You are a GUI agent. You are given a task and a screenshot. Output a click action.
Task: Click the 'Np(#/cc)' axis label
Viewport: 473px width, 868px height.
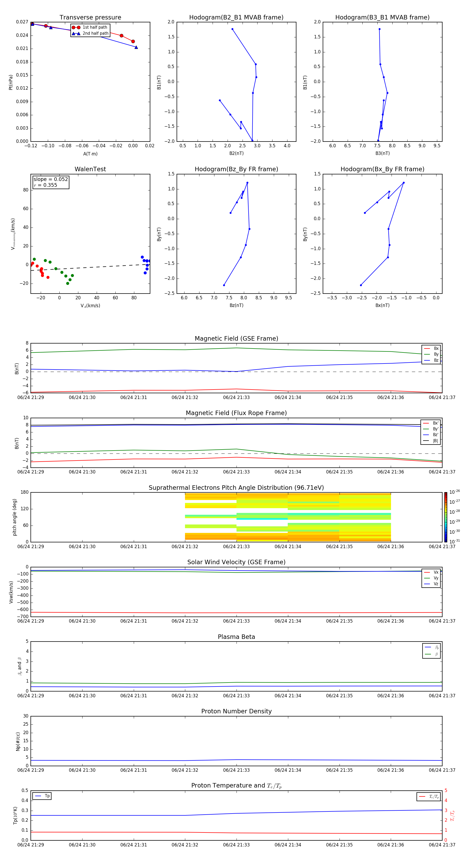[18, 741]
